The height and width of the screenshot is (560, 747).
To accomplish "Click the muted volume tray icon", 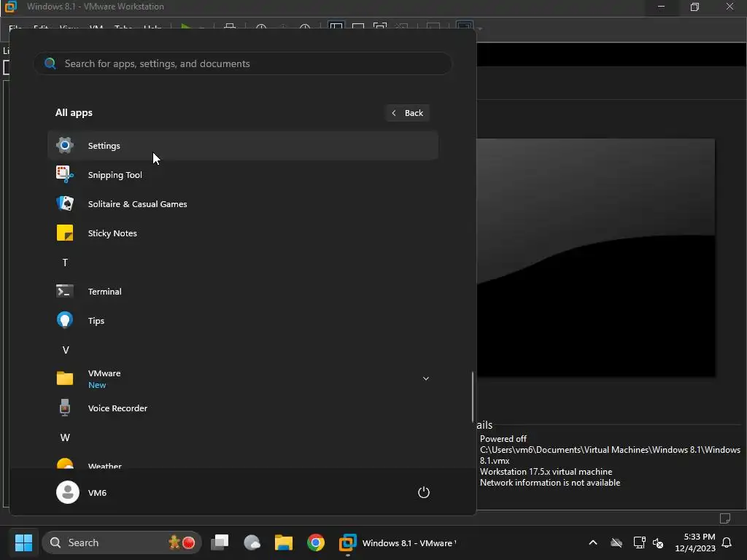I will pos(658,542).
